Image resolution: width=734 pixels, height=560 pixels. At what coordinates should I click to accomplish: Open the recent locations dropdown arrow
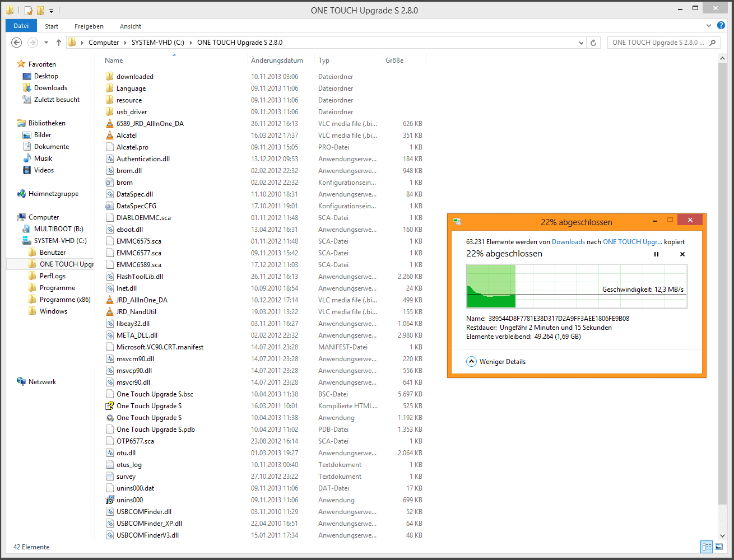pos(46,43)
